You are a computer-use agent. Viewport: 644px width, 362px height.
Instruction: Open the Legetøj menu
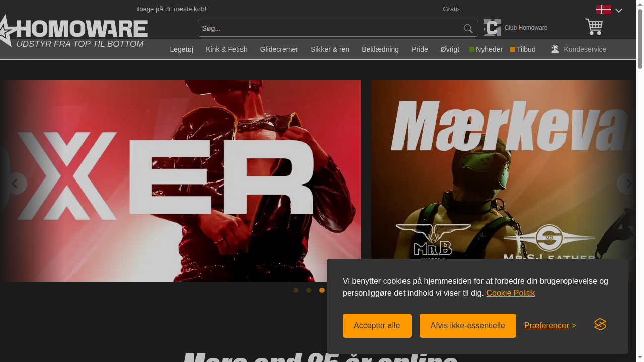[x=182, y=49]
